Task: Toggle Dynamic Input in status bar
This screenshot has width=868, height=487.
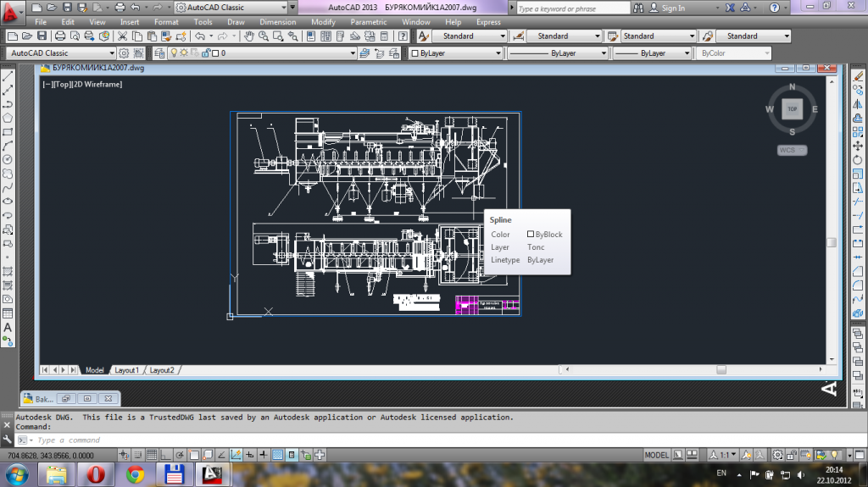Action: click(250, 455)
